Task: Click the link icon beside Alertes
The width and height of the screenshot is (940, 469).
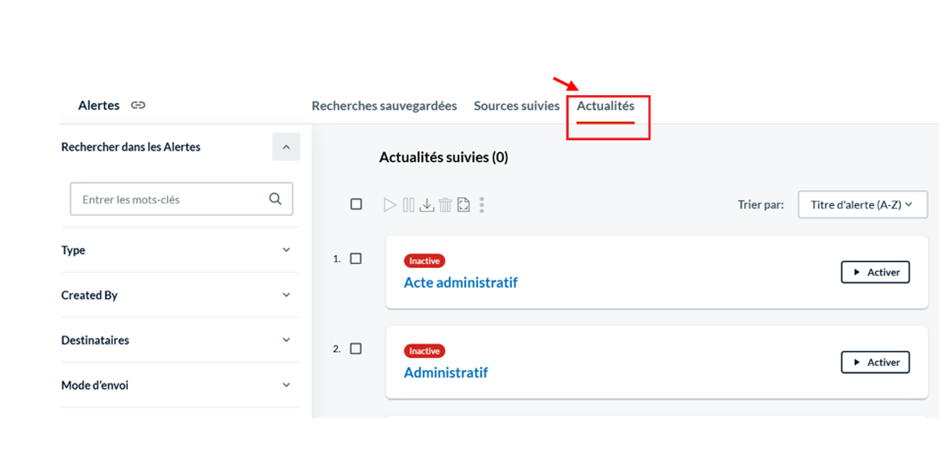Action: pyautogui.click(x=138, y=106)
